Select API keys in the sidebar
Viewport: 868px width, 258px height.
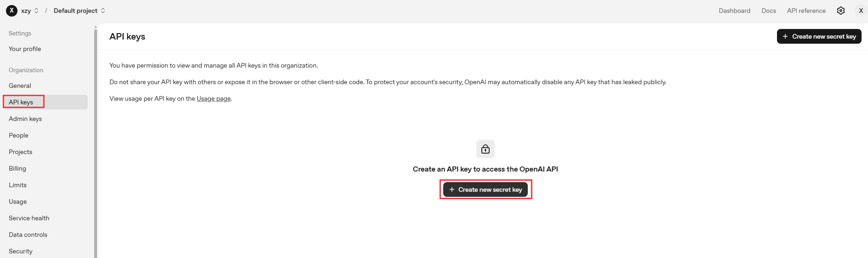[46, 102]
